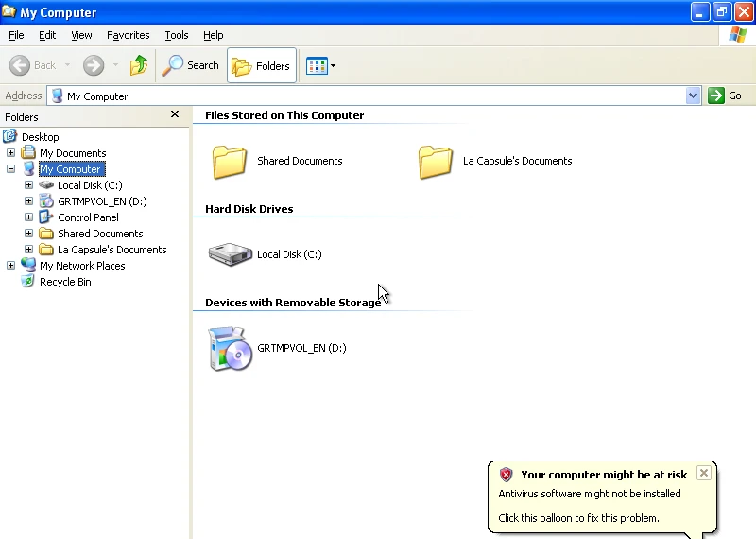Dismiss the 'computer might be at risk' balloon
The width and height of the screenshot is (756, 539).
(704, 473)
